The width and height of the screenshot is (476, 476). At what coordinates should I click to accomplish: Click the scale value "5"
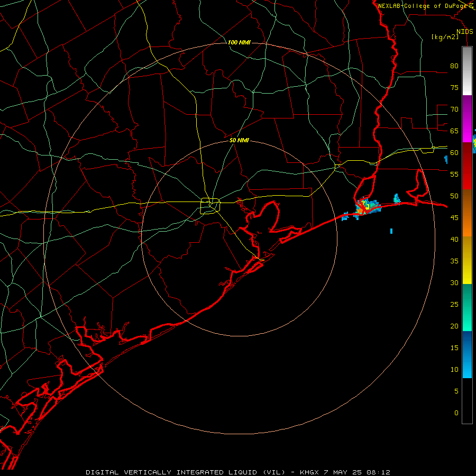click(456, 391)
